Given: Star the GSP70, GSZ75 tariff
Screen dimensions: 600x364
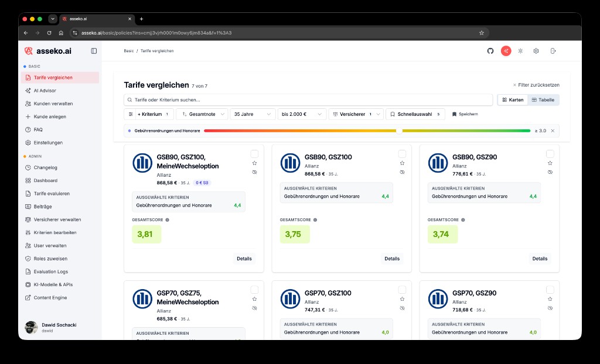Looking at the screenshot, I should tap(254, 299).
